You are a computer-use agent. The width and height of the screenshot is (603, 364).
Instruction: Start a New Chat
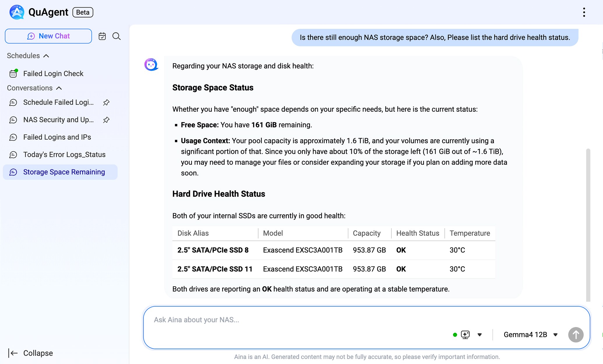point(48,36)
